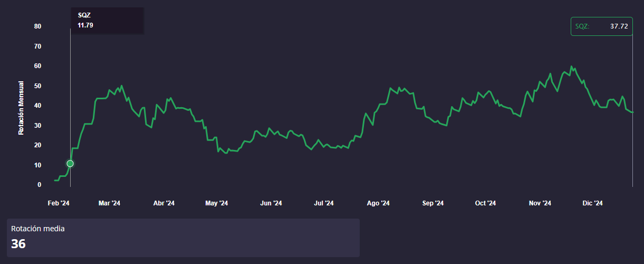Viewport: 644px width, 264px height.
Task: Click the Jul '24 axis label
Action: (324, 203)
